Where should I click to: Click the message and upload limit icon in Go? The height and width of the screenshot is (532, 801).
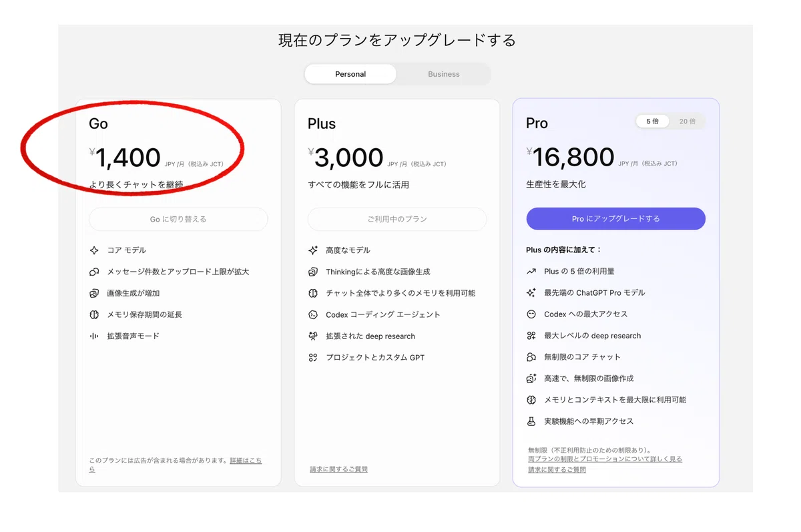click(x=94, y=272)
